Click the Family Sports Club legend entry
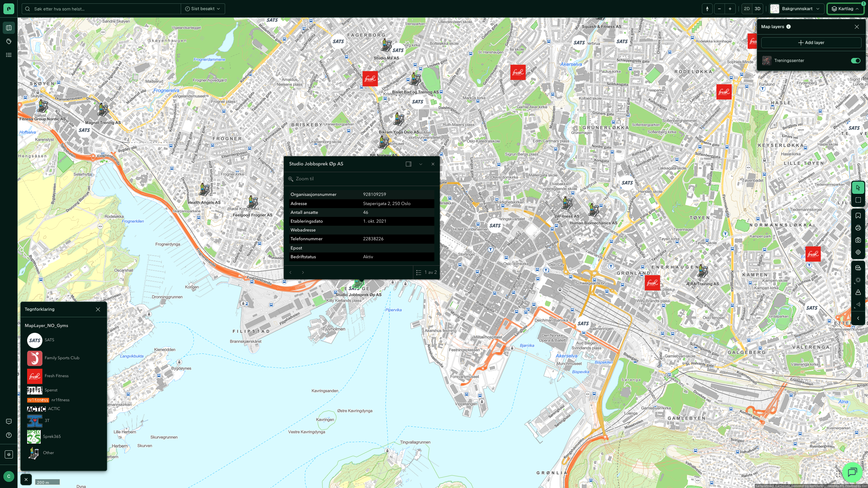 pyautogui.click(x=53, y=358)
